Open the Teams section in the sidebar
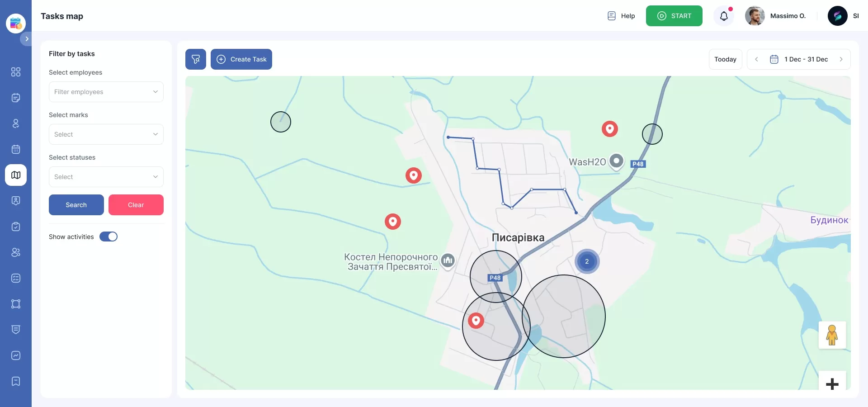Screen dimensions: 868x407 pyautogui.click(x=16, y=252)
